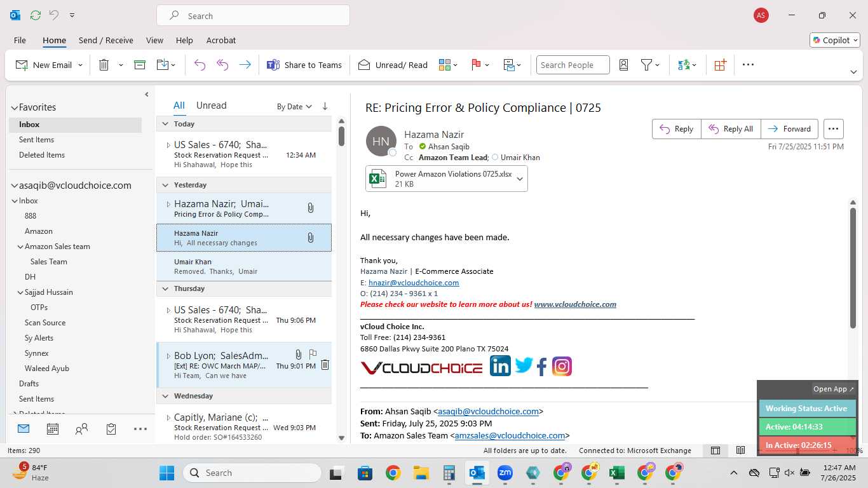Click the Reply All button in reading pane
The width and height of the screenshot is (868, 488).
[731, 128]
